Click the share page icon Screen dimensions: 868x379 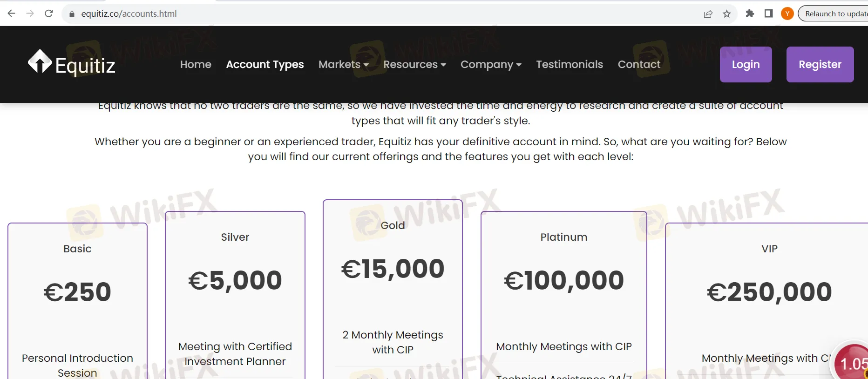coord(708,14)
